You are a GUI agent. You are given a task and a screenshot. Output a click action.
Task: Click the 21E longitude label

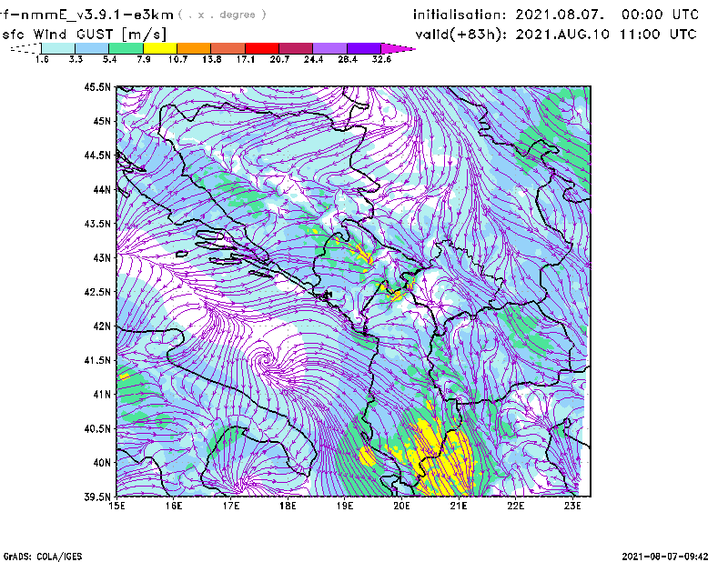pyautogui.click(x=459, y=506)
